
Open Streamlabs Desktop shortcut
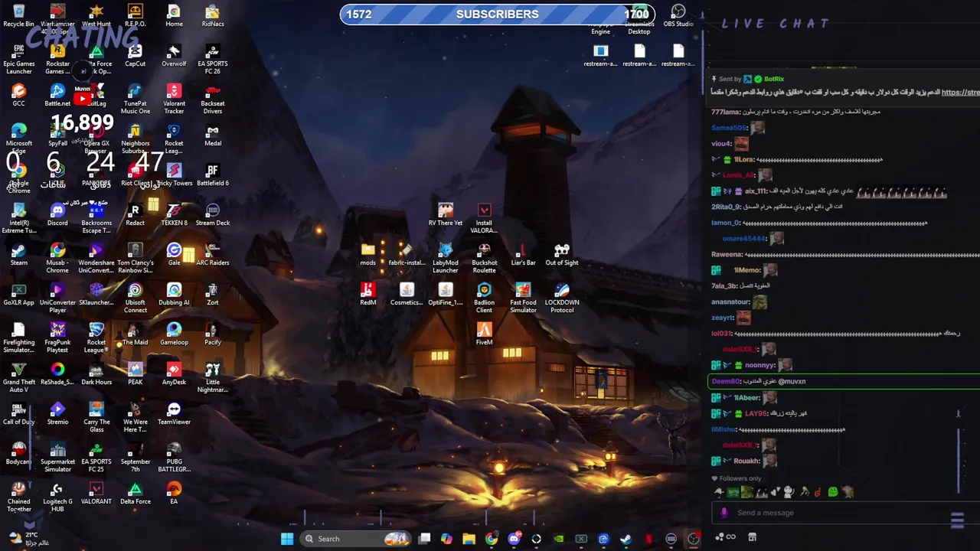pyautogui.click(x=639, y=20)
